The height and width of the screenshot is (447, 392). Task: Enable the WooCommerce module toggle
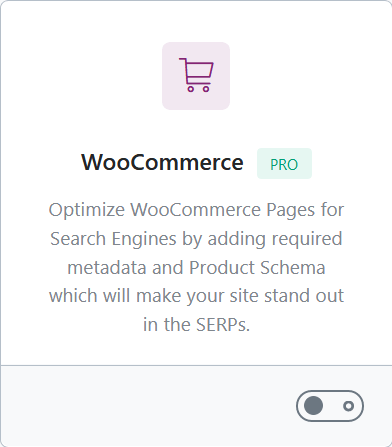[x=330, y=406]
